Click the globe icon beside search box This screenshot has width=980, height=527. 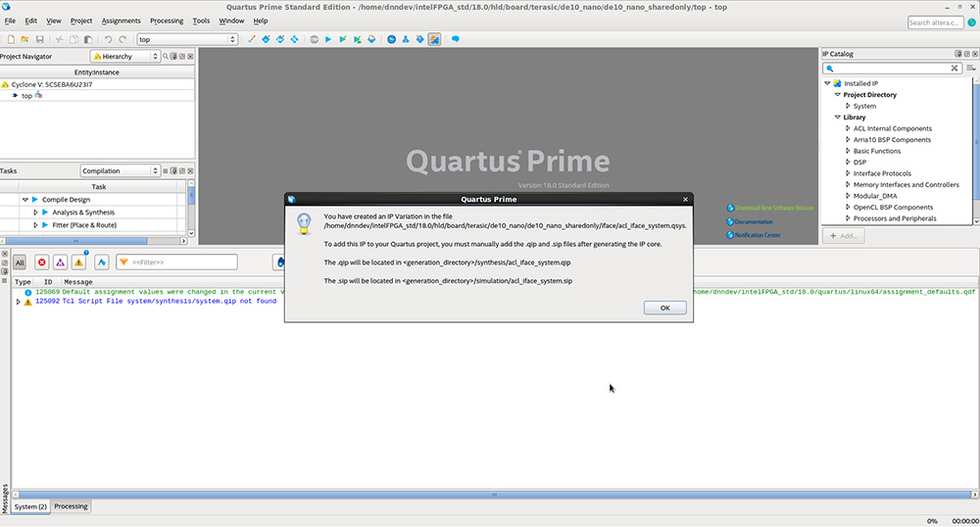(972, 23)
